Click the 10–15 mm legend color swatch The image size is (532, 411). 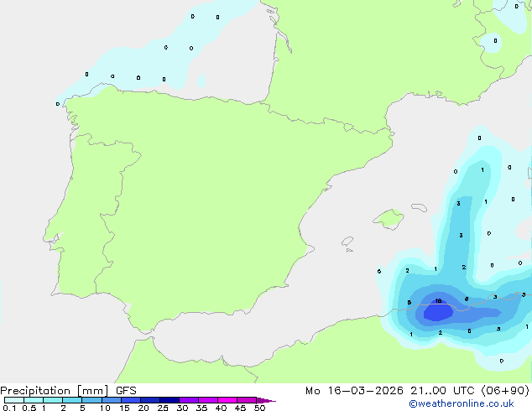111,400
